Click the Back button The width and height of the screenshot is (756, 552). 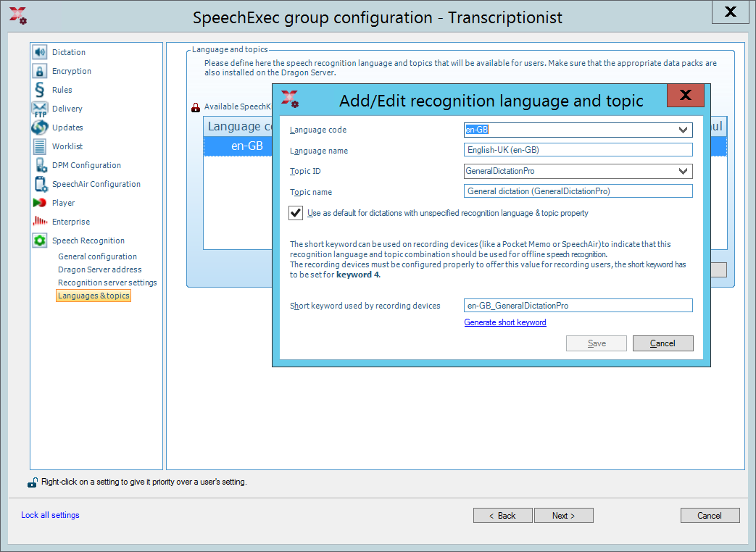tap(503, 515)
